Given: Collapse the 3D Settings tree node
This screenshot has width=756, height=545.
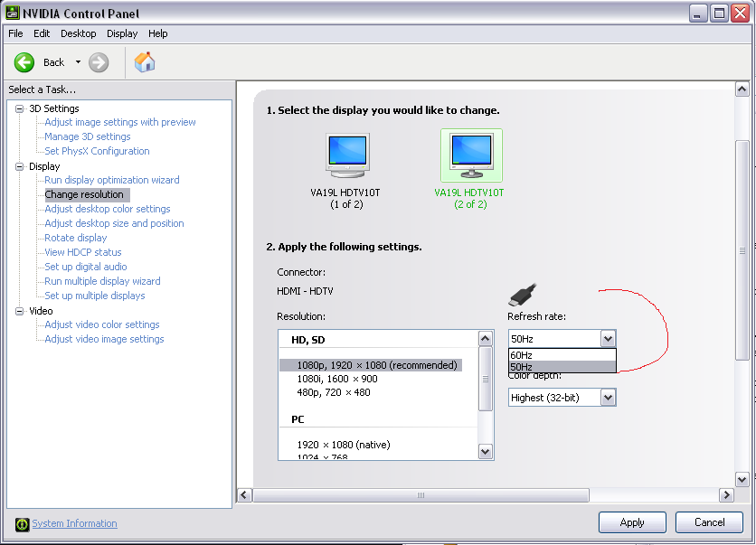Looking at the screenshot, I should pos(19,108).
